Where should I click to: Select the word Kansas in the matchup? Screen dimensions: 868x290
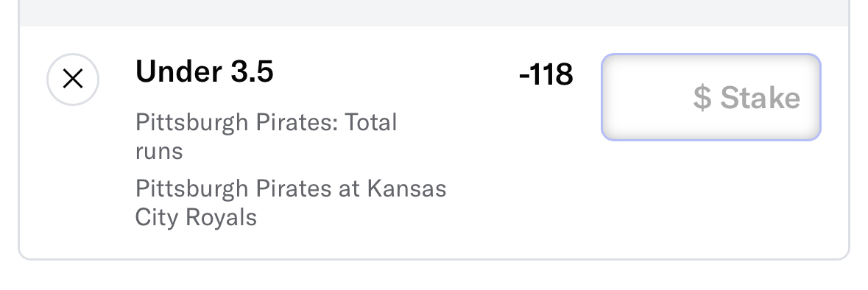pos(406,188)
